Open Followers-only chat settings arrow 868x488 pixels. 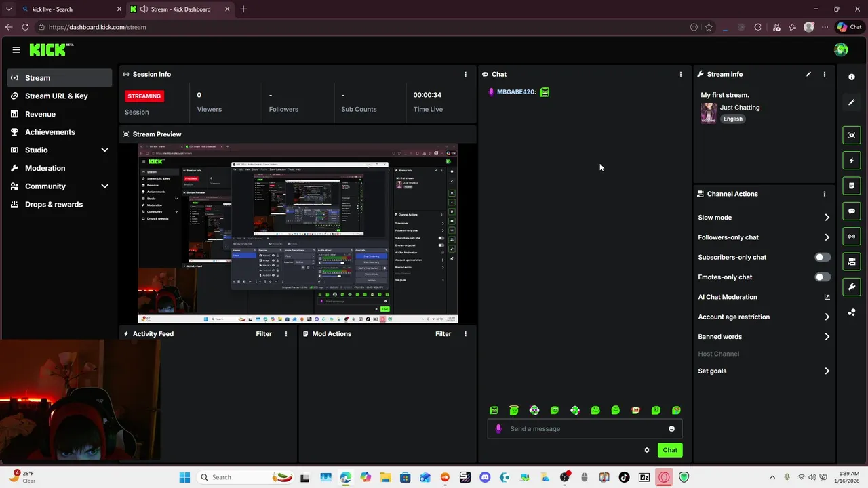point(827,237)
